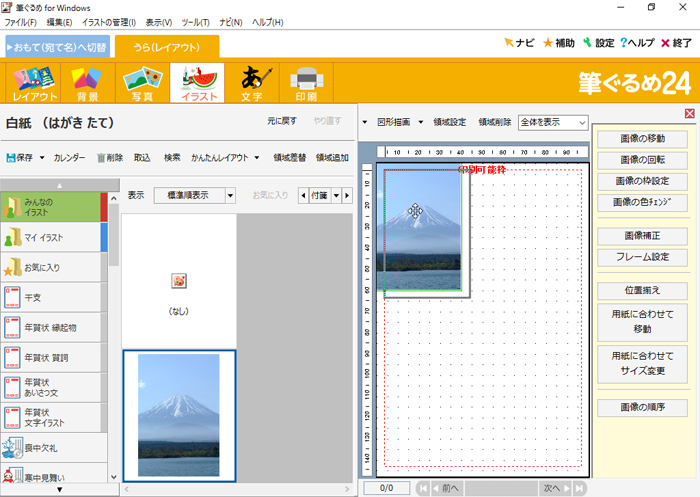Click the 文字 (Text) tool icon
700x497 pixels.
(x=252, y=83)
